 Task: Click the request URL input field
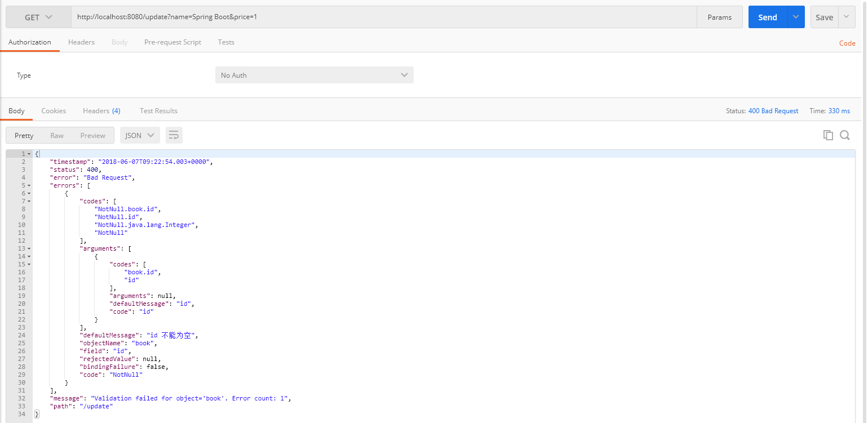pos(383,17)
